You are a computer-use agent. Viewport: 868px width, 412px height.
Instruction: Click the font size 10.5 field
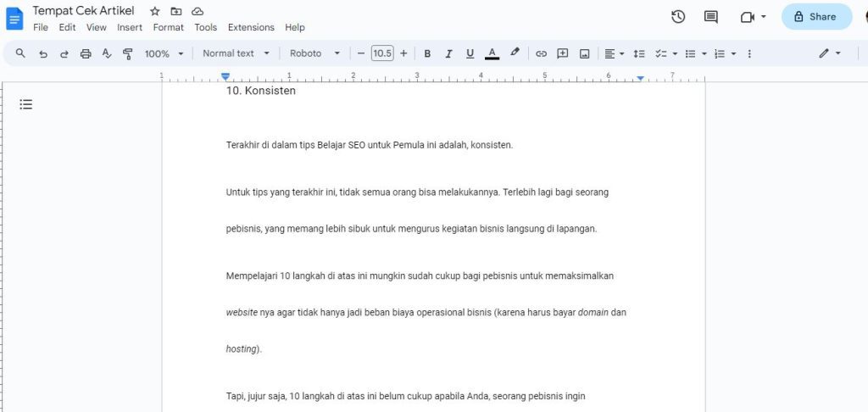pyautogui.click(x=382, y=53)
